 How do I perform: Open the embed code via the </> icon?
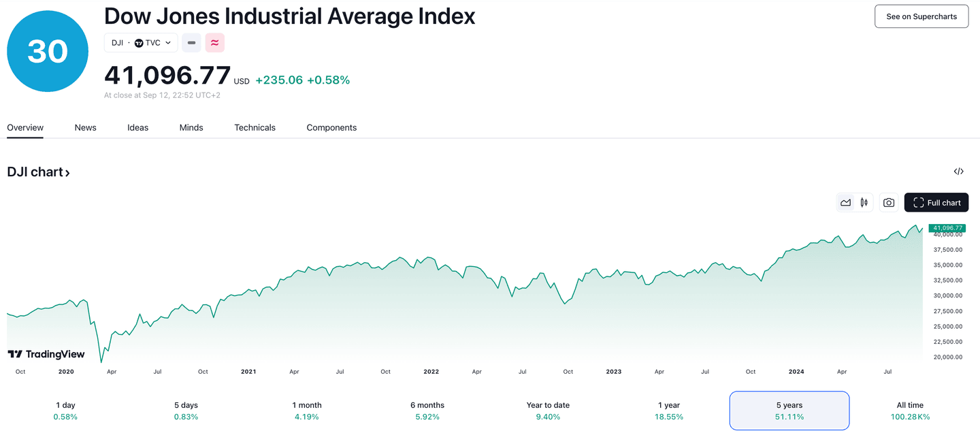click(958, 171)
